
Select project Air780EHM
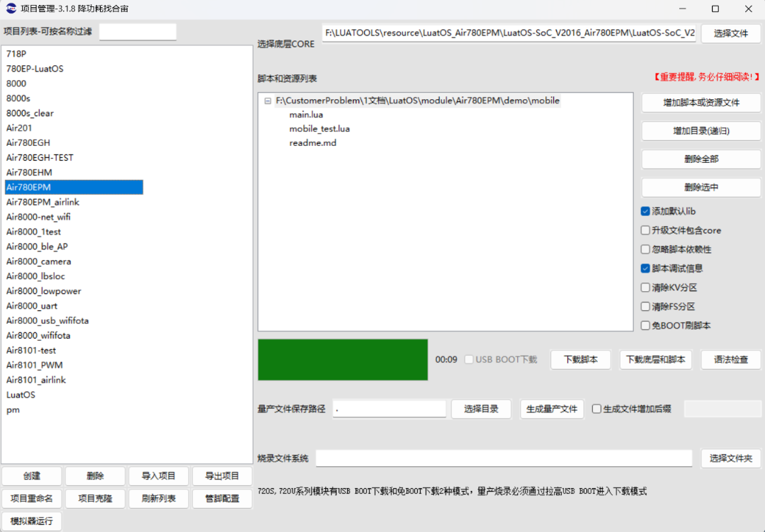click(x=29, y=172)
